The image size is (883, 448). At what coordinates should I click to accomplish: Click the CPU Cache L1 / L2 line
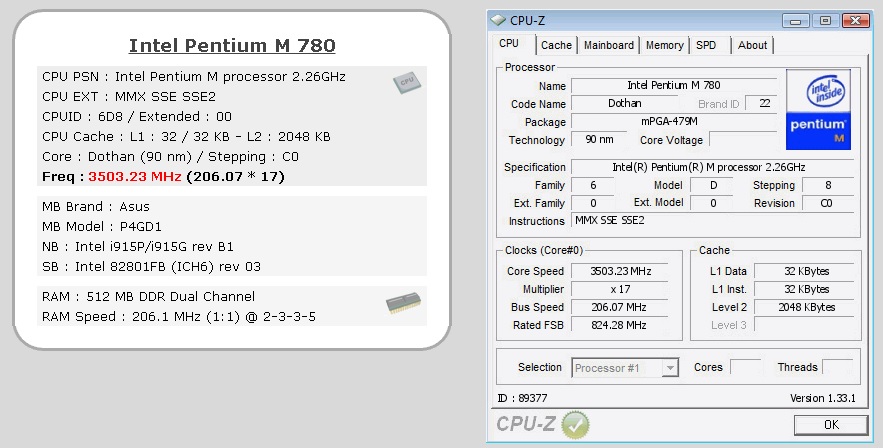point(186,137)
